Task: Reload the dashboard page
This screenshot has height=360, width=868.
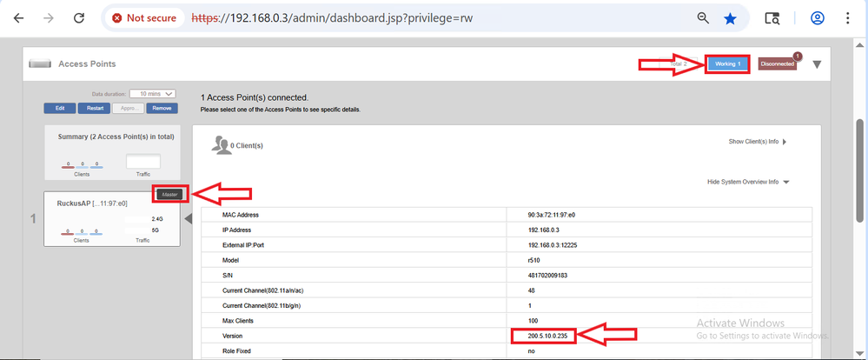Action: coord(79,17)
